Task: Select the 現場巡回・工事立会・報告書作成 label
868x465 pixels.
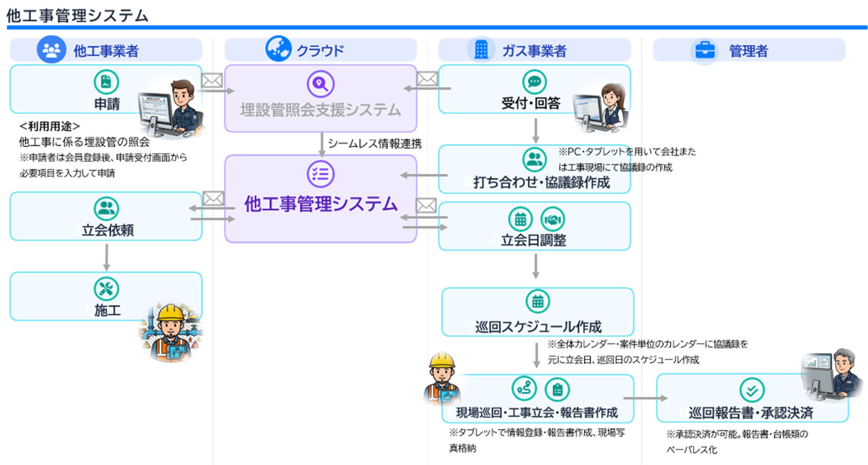Action: tap(537, 412)
